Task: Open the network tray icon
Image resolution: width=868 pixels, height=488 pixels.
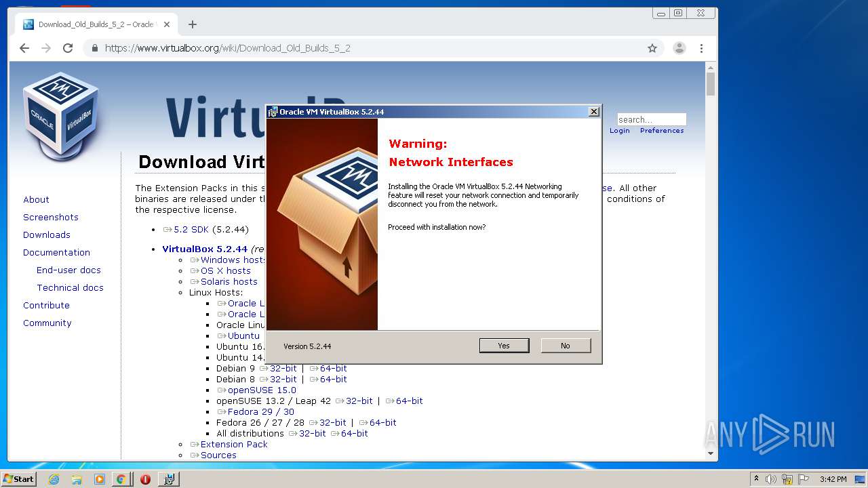Action: point(787,479)
